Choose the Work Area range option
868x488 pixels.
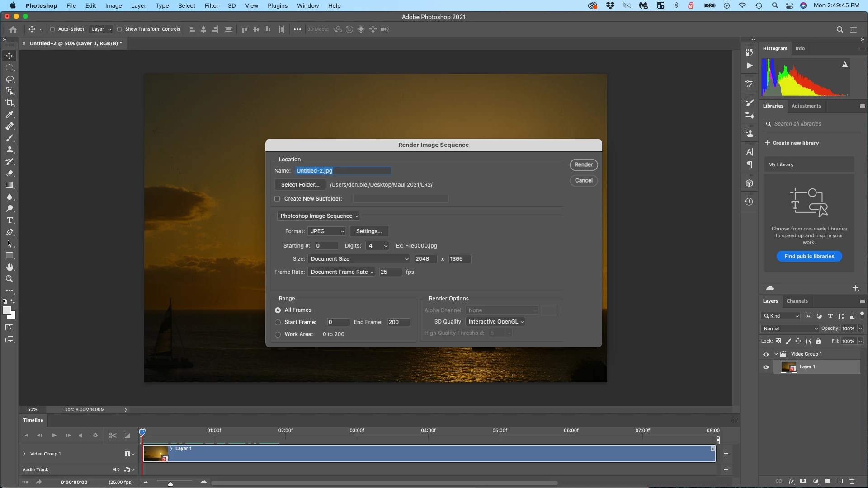point(278,334)
